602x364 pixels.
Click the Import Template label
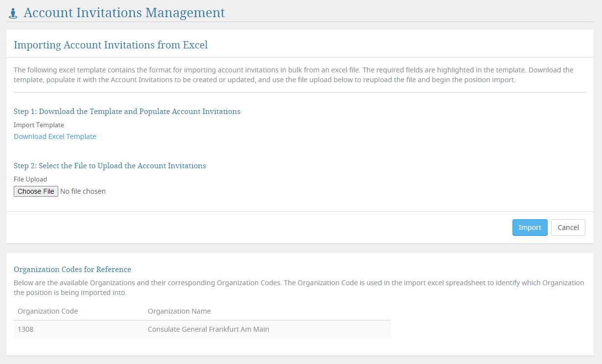[x=39, y=125]
